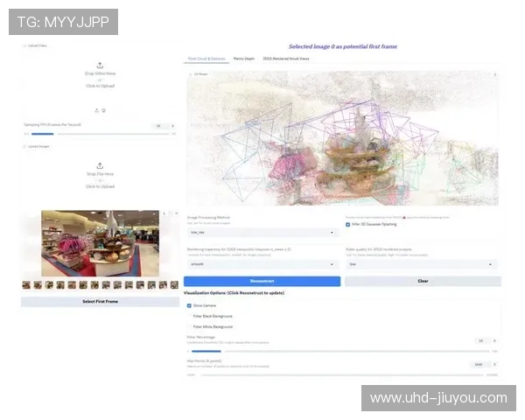Uncheck the Show Camera checkbox
Viewport: 525px width, 420px height.
(x=189, y=305)
